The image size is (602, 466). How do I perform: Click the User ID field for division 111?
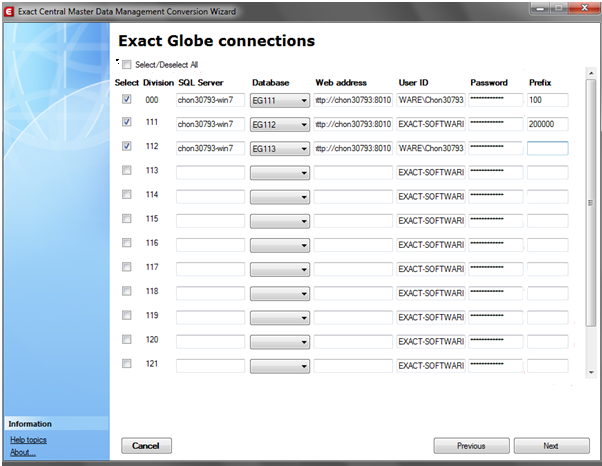click(x=431, y=124)
